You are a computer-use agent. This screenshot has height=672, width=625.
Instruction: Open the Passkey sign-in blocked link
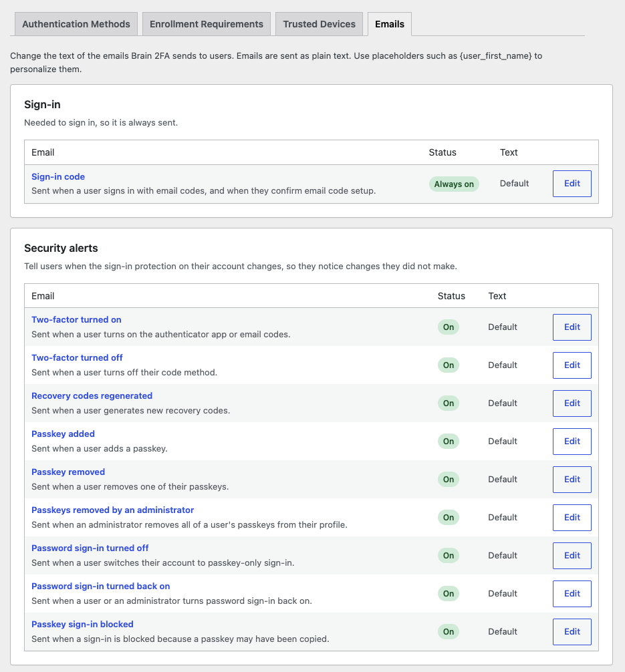pos(82,625)
